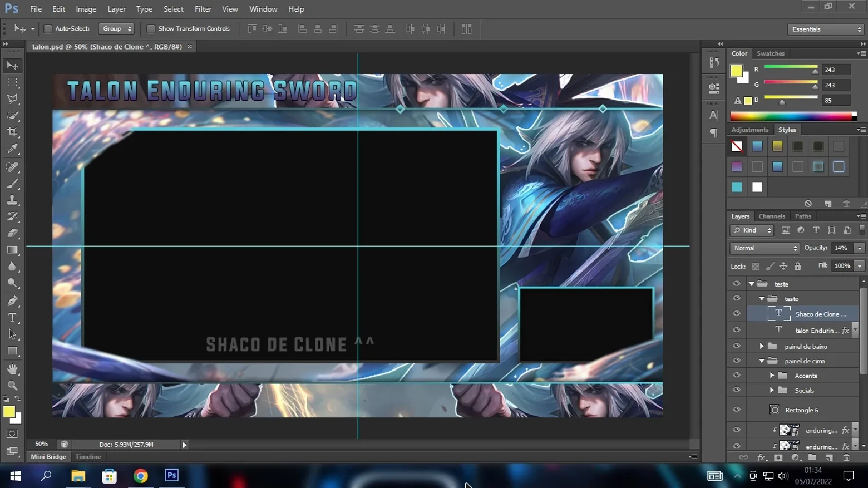Screen dimensions: 868x488
Task: Open the layer Kind filter dropdown
Action: pyautogui.click(x=752, y=230)
